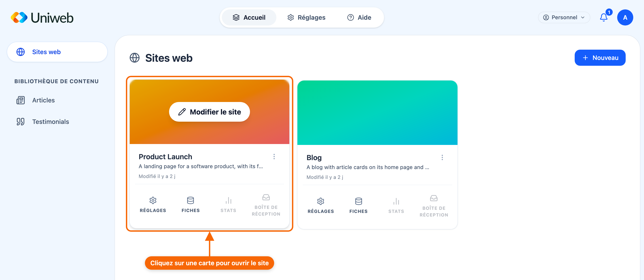Open Réglages on Blog card

[x=321, y=206]
